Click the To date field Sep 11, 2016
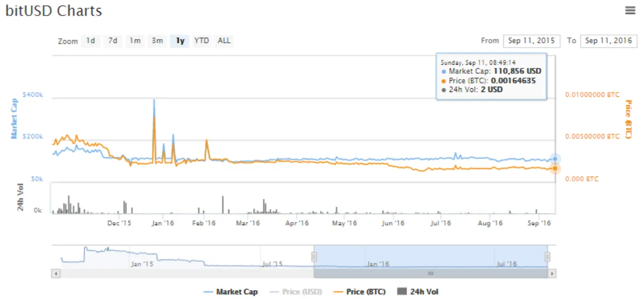This screenshot has height=299, width=644. coord(609,41)
